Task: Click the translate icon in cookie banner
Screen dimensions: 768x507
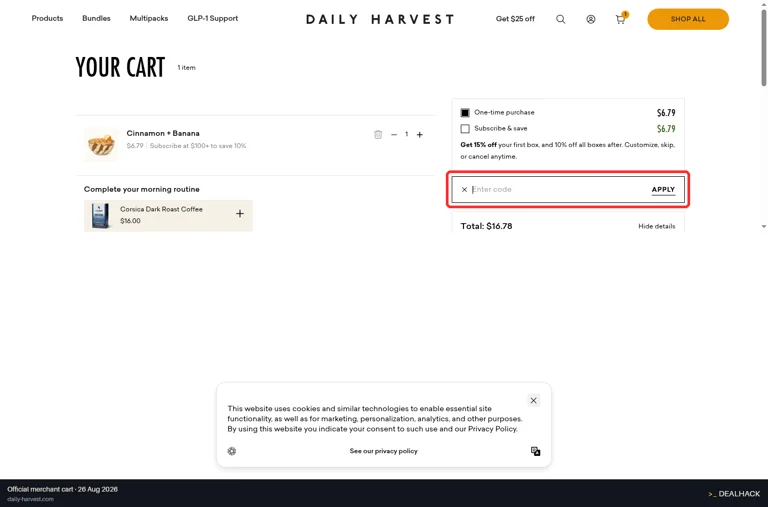Action: tap(535, 451)
